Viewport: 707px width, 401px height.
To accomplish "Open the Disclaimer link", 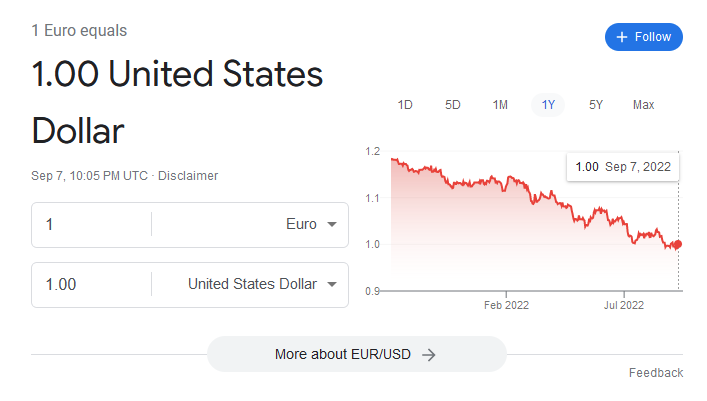I will coord(187,176).
